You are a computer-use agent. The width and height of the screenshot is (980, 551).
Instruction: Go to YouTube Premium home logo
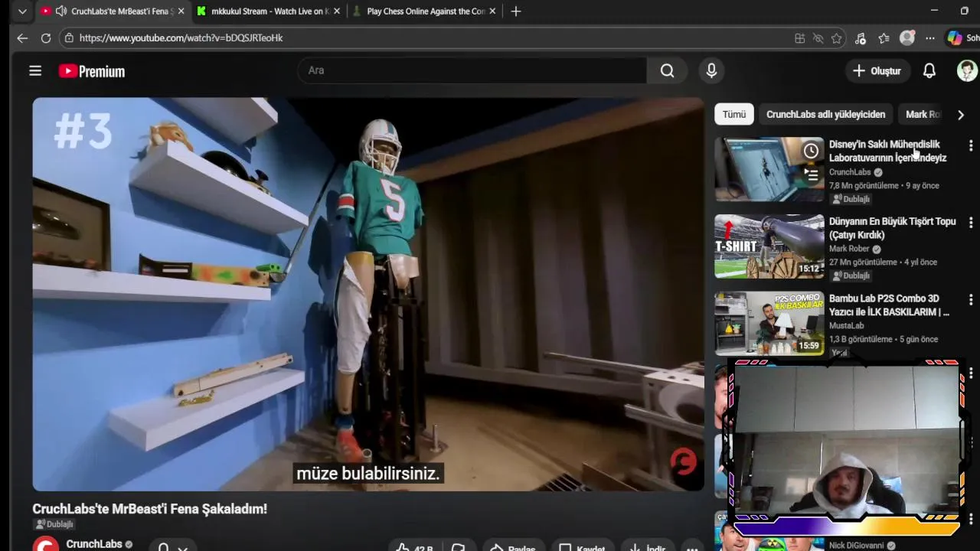92,71
